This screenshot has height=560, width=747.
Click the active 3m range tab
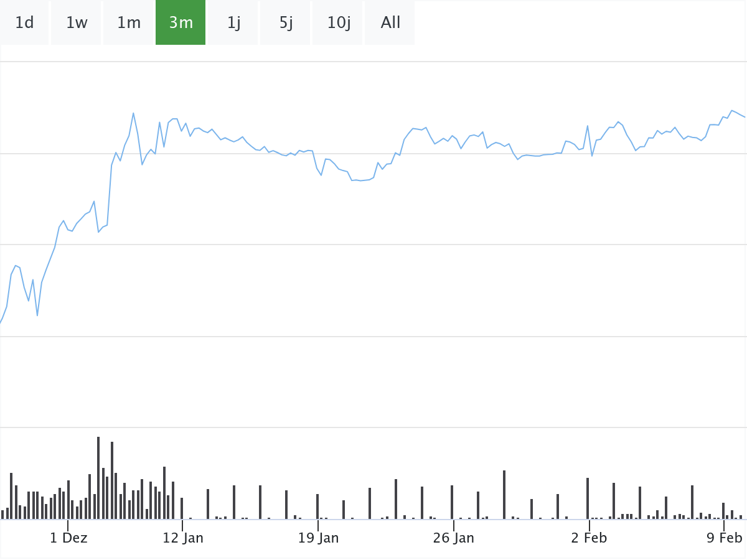(x=181, y=23)
